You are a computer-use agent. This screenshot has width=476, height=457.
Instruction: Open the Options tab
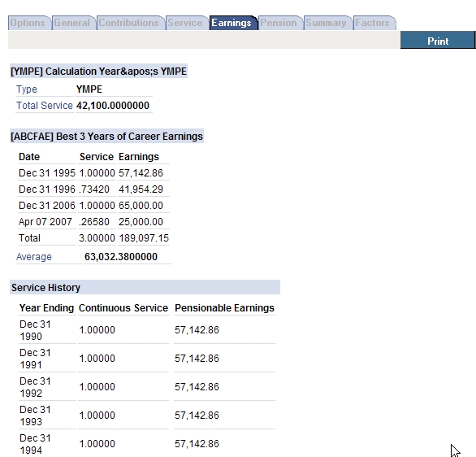point(29,23)
